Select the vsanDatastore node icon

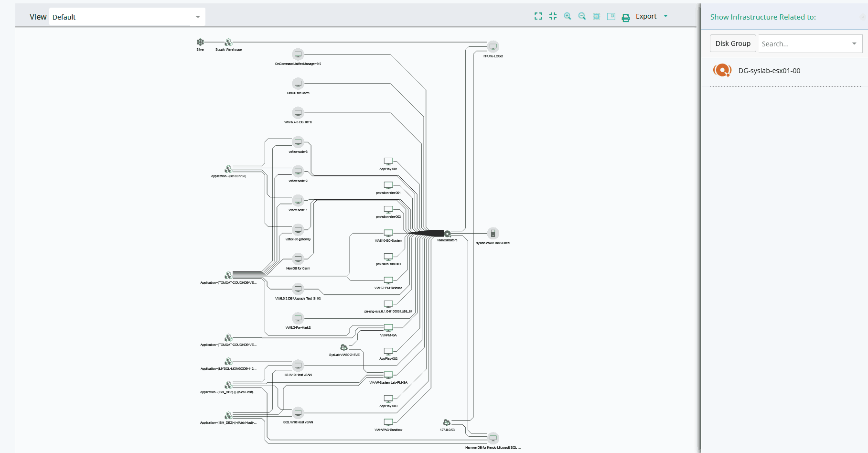pyautogui.click(x=448, y=234)
